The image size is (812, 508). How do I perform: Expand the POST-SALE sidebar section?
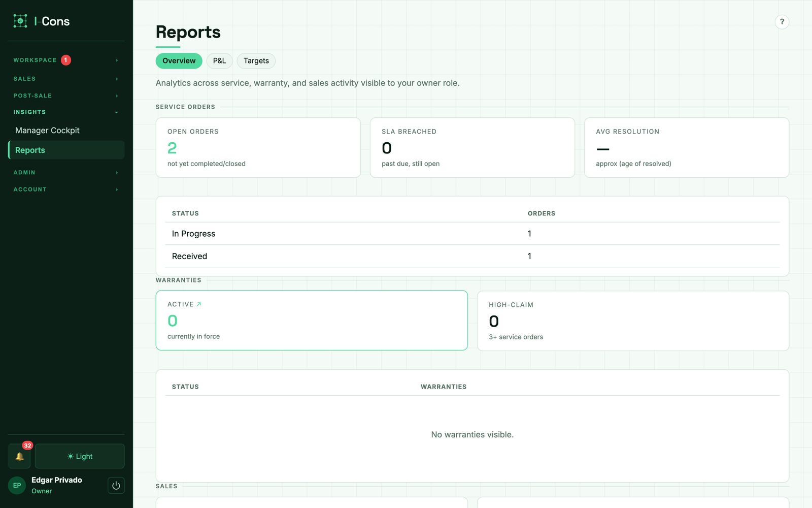[x=66, y=96]
